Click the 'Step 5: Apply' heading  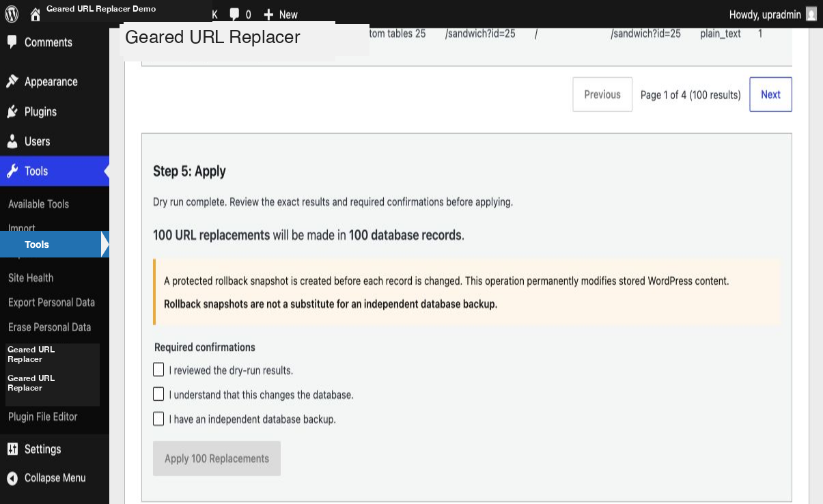coord(189,171)
